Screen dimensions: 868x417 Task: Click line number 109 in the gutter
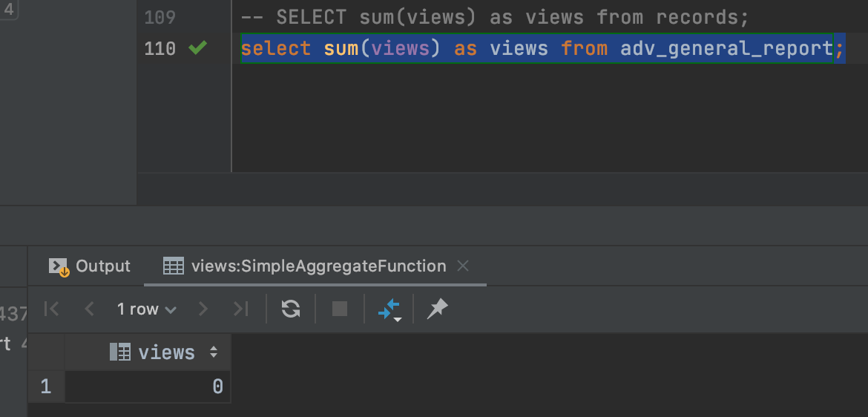160,17
